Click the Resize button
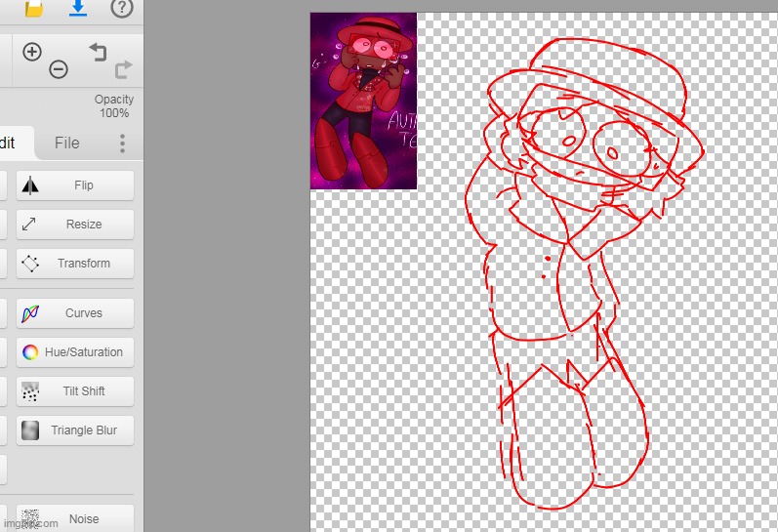The image size is (778, 532). [x=75, y=225]
